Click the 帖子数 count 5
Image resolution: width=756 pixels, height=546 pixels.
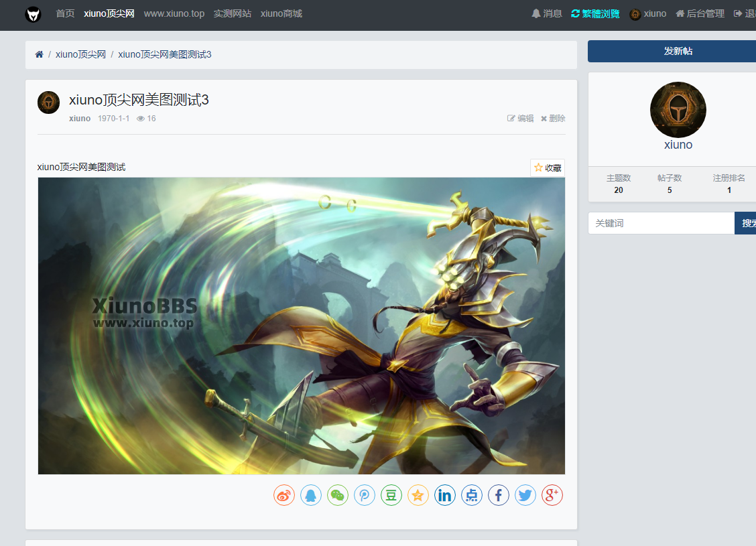click(670, 190)
